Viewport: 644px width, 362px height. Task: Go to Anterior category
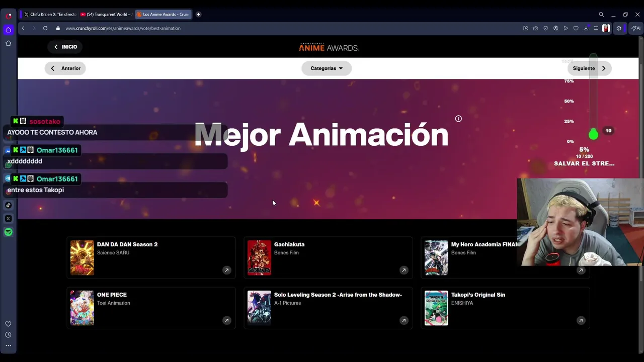point(65,68)
